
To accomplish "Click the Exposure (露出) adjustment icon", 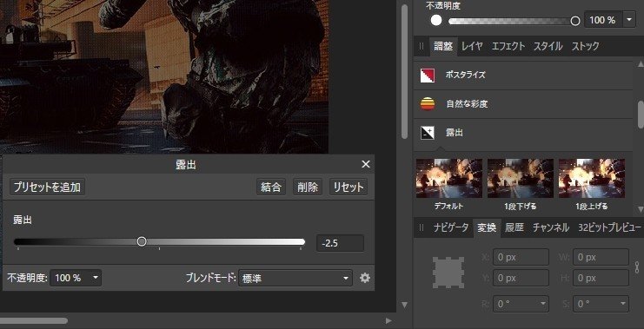I will point(428,133).
